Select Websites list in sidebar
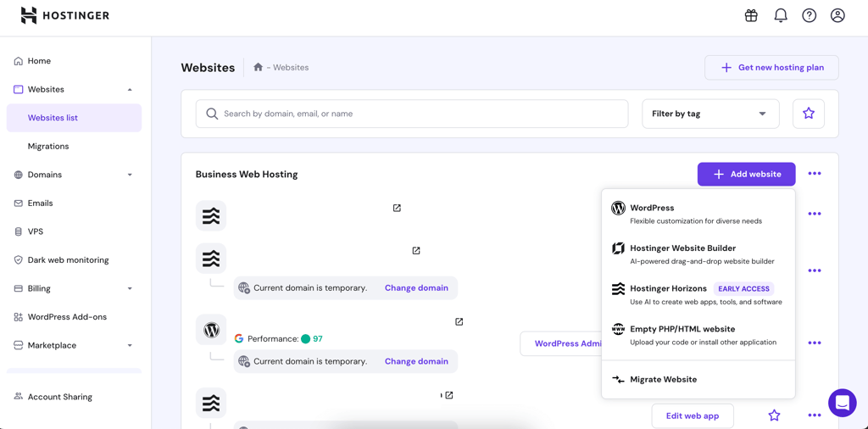This screenshot has width=868, height=429. tap(74, 118)
